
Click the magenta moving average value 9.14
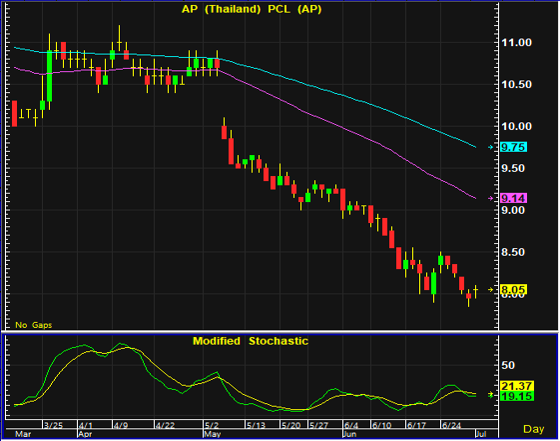pyautogui.click(x=513, y=198)
